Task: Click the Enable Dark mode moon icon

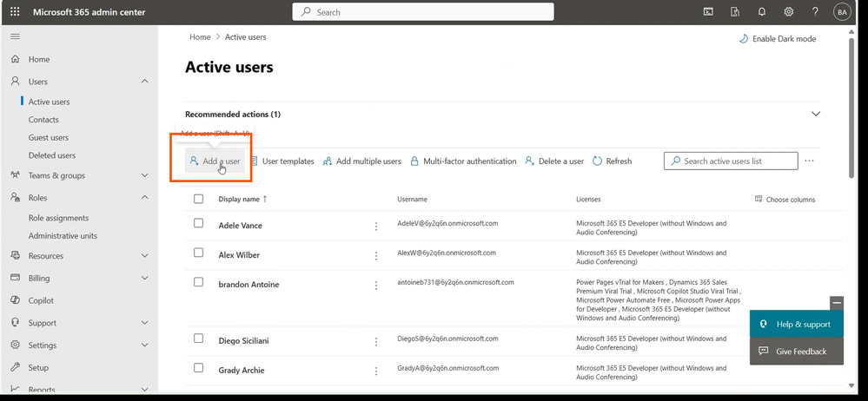Action: tap(743, 39)
